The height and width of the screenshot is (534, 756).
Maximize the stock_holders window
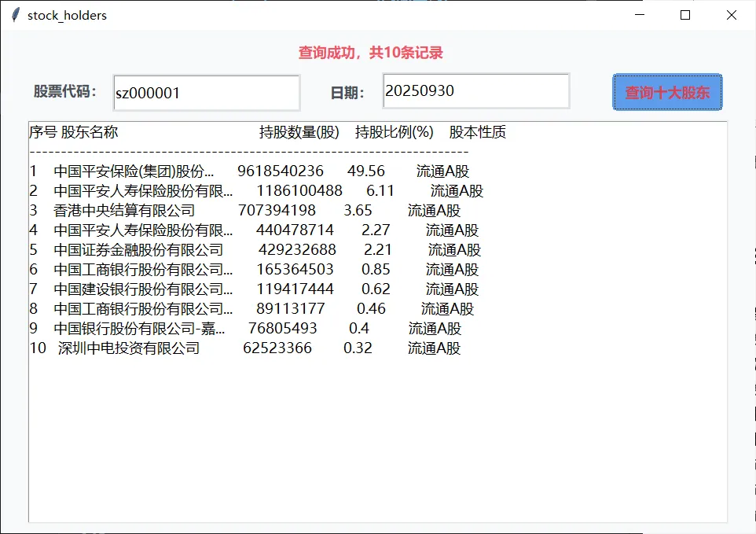(685, 15)
